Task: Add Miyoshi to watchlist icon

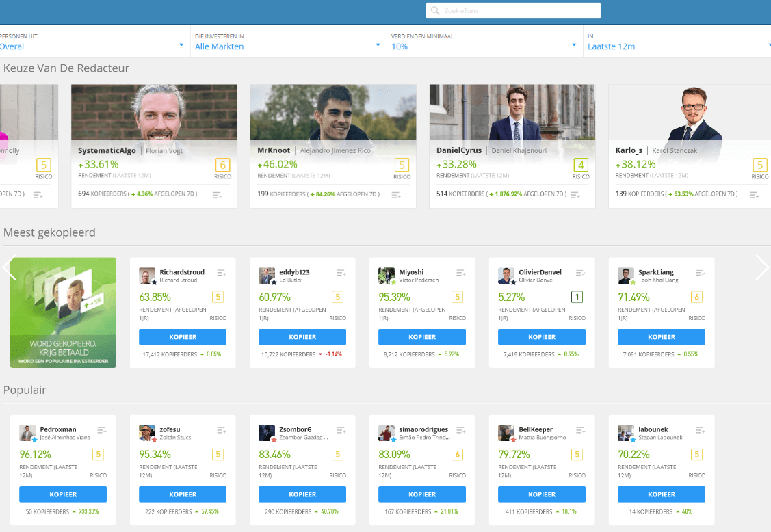Action: [x=460, y=273]
